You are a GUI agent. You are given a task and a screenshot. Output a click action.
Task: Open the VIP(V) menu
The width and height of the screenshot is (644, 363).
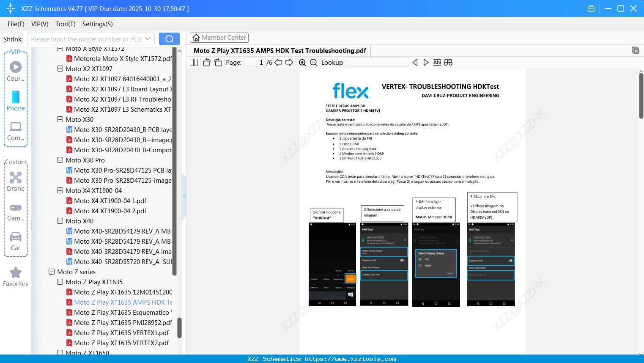click(x=40, y=24)
